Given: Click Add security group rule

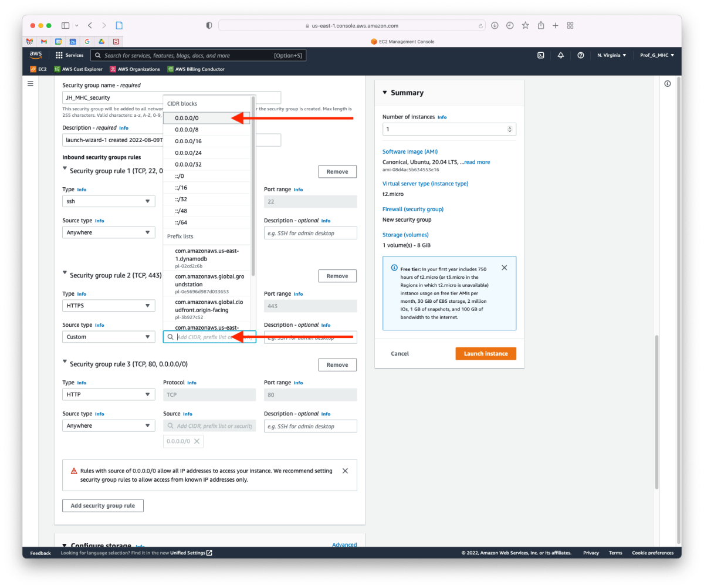Looking at the screenshot, I should click(103, 505).
